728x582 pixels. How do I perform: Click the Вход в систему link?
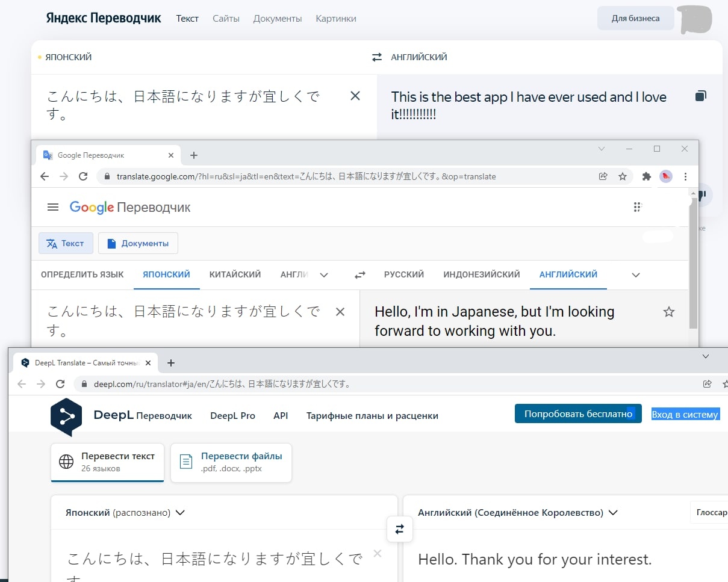tap(685, 414)
